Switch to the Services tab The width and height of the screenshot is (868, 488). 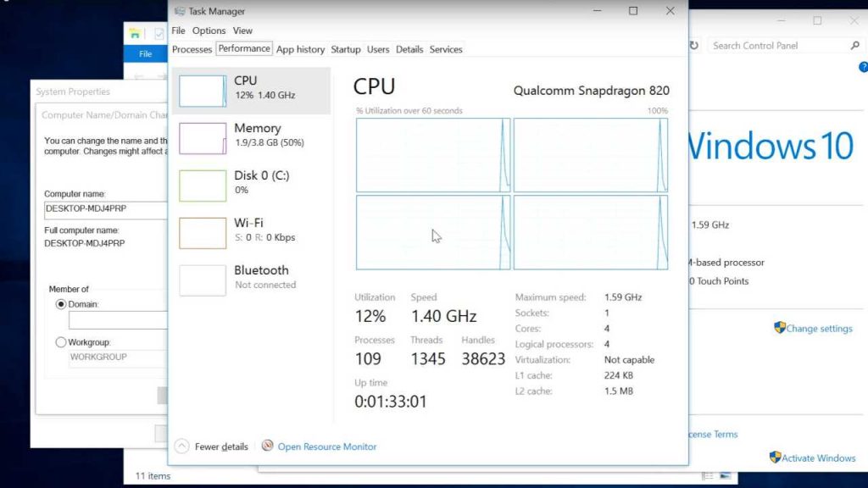(446, 49)
